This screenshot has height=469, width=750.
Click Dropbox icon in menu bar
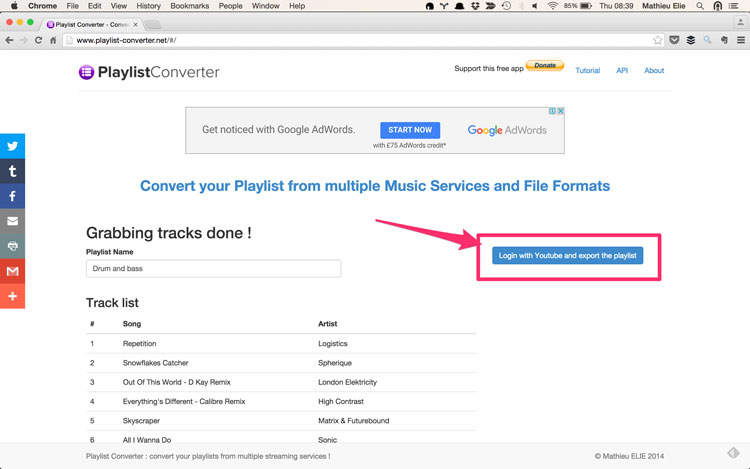475,6
